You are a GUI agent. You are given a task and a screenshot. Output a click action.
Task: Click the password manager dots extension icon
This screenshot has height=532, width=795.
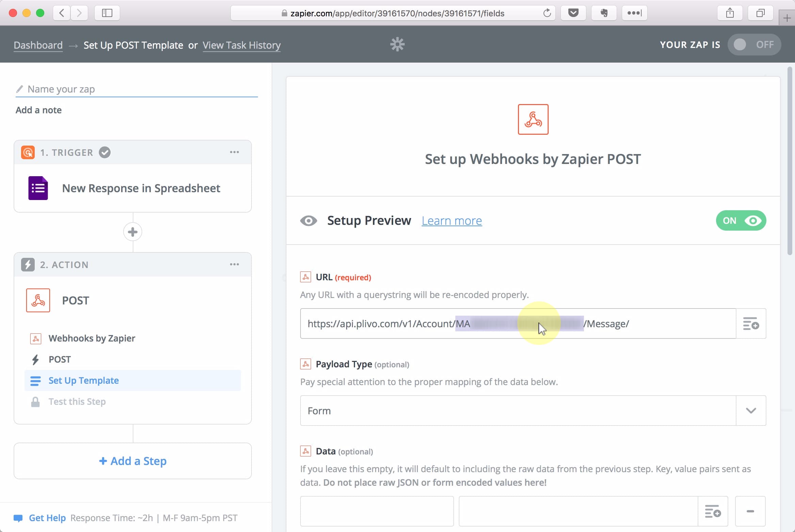(635, 13)
